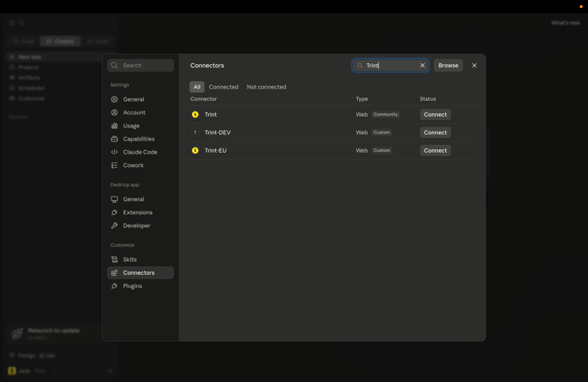Connect the Trint-DEV connector
The height and width of the screenshot is (382, 588).
point(435,133)
